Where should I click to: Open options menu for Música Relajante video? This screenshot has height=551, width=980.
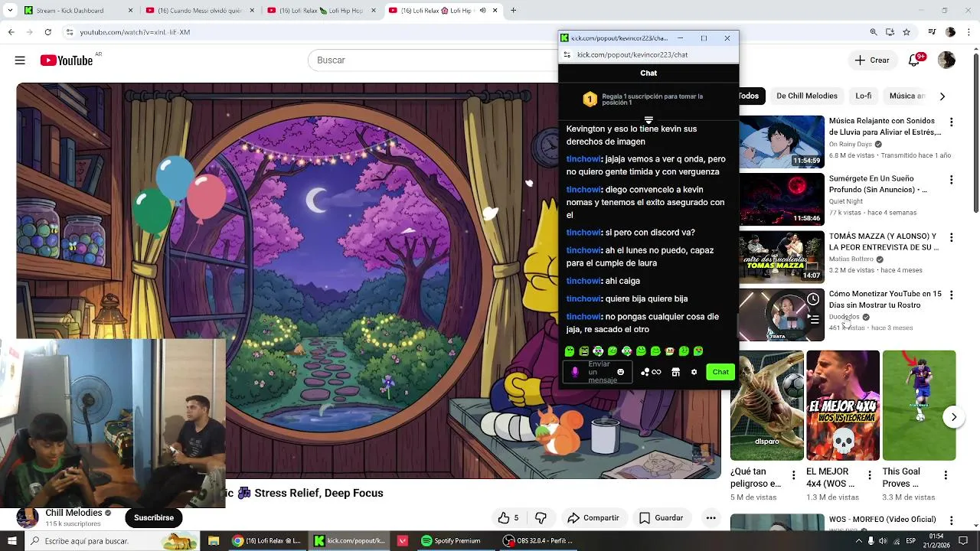tap(951, 122)
